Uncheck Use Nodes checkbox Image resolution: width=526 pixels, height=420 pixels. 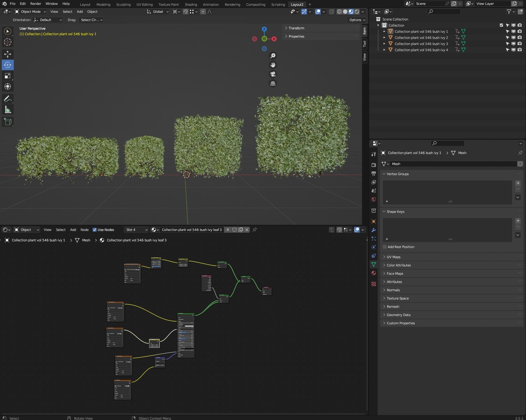pos(94,230)
